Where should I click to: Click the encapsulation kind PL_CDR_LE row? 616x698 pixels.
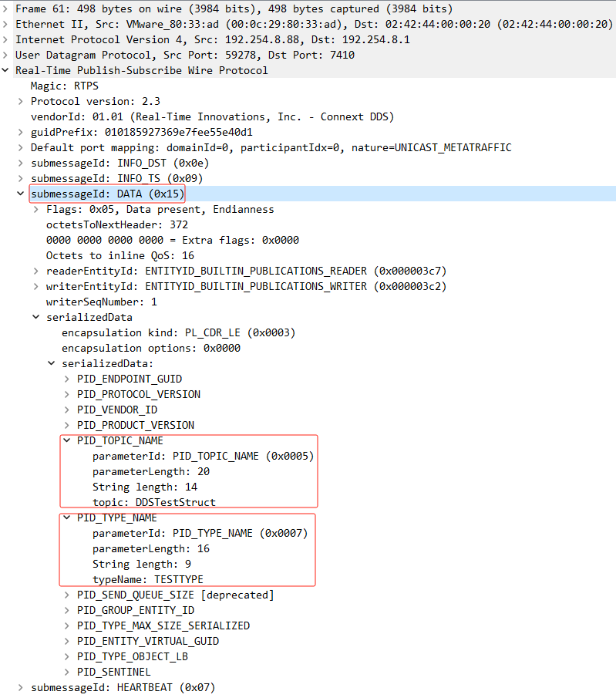coord(178,332)
